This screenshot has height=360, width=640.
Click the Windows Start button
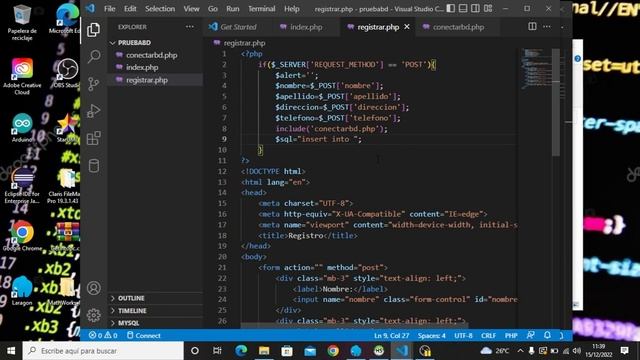tap(11, 351)
